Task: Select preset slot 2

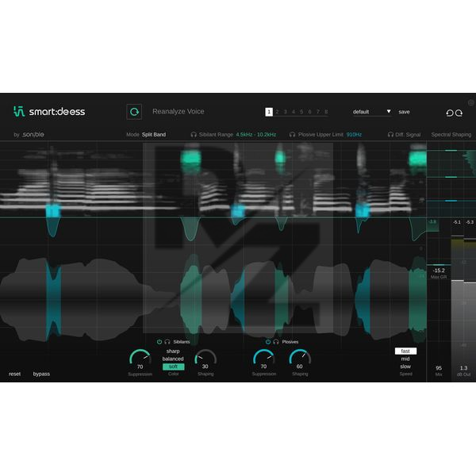Action: tap(277, 112)
